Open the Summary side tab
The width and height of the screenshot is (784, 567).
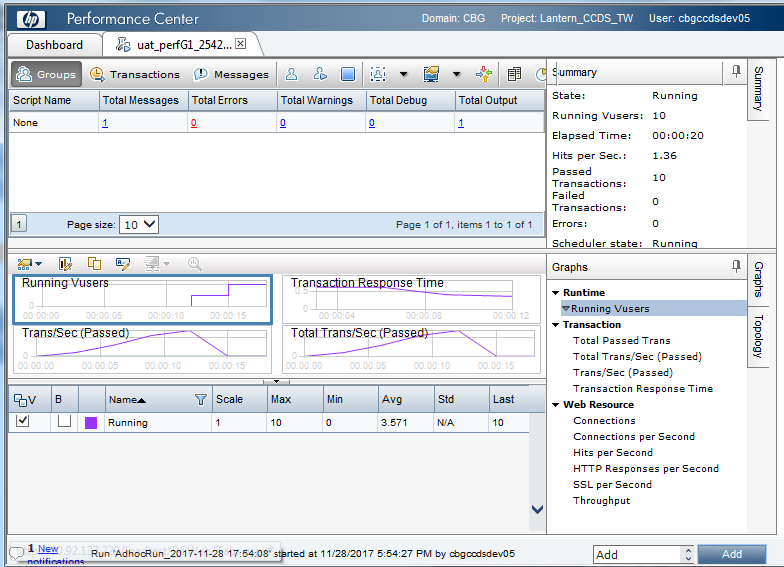pos(758,88)
